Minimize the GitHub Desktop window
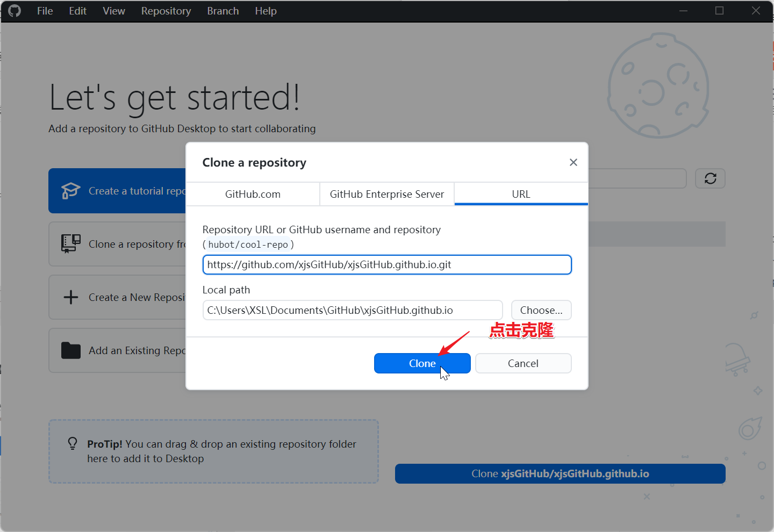The height and width of the screenshot is (532, 774). point(683,11)
